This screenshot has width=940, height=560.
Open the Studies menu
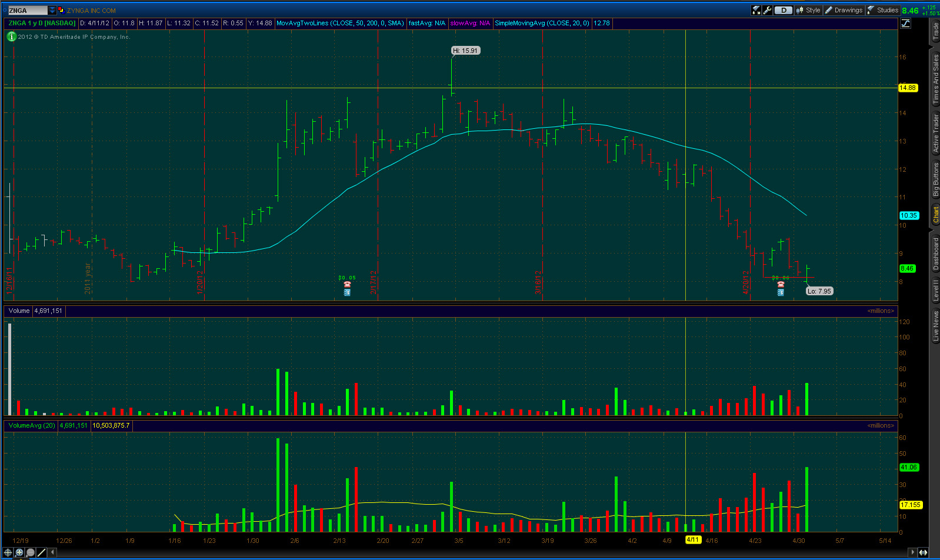[x=883, y=10]
